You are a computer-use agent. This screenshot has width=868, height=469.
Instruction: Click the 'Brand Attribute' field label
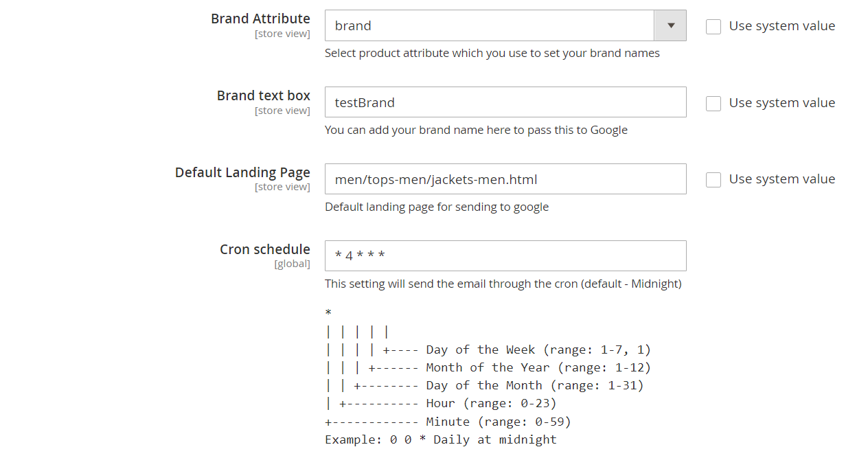(260, 19)
